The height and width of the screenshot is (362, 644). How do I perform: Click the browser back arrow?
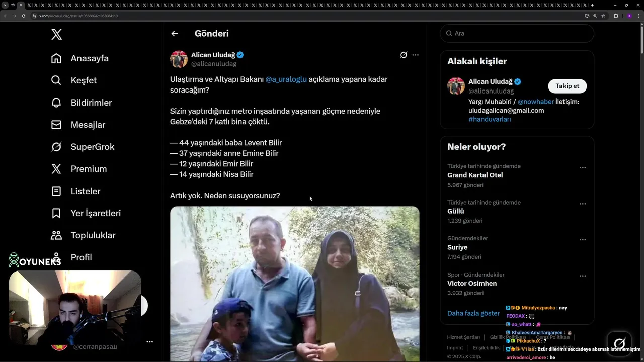(x=5, y=16)
